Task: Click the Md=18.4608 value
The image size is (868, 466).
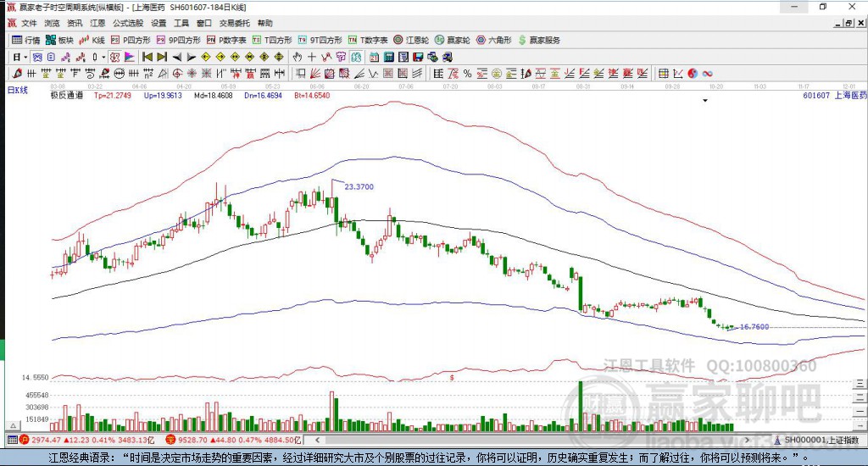Action: click(x=213, y=95)
